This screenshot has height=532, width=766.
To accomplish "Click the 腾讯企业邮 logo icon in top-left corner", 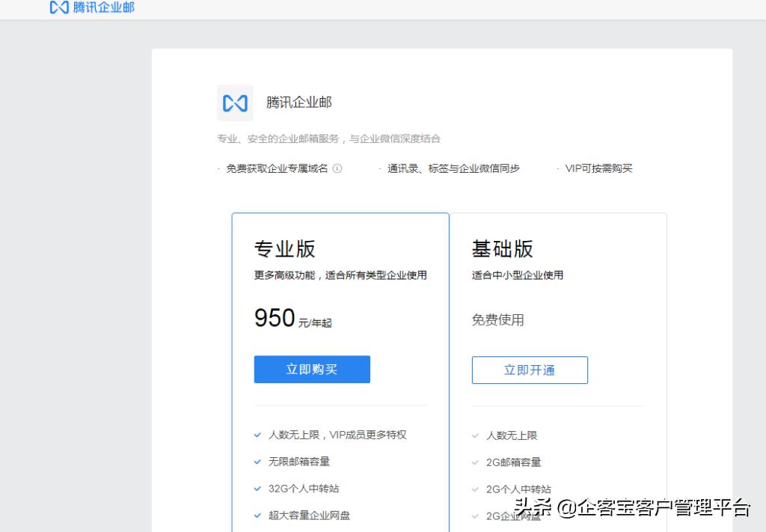I will tap(58, 8).
